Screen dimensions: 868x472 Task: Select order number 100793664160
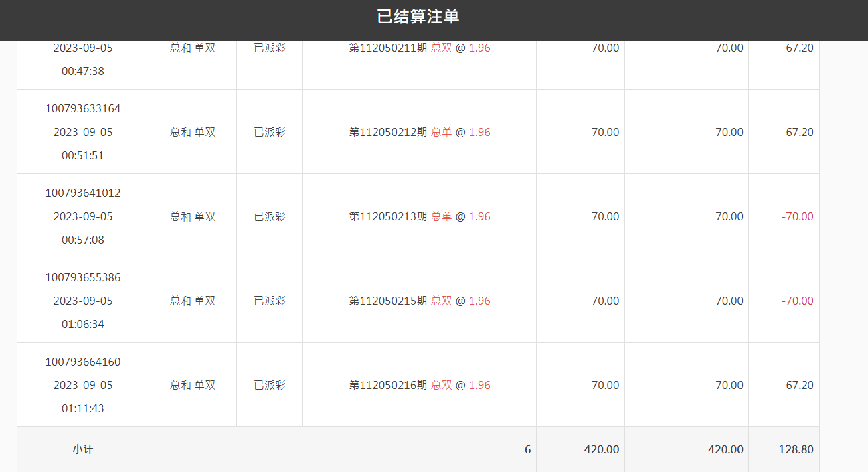[83, 362]
